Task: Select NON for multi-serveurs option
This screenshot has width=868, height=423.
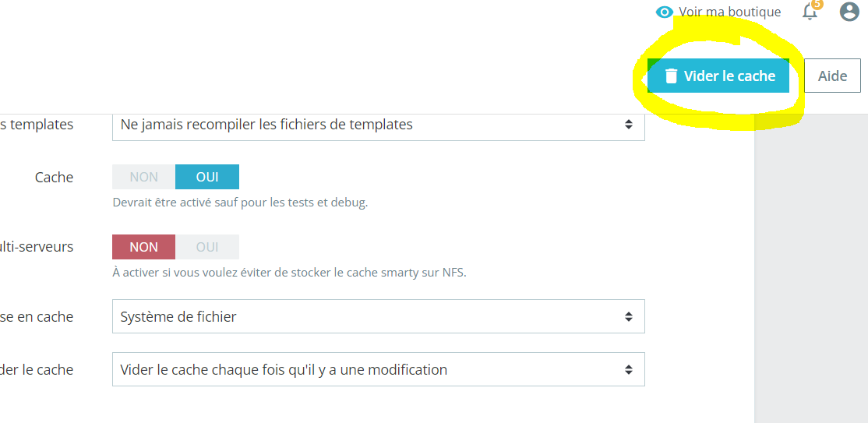Action: tap(144, 247)
